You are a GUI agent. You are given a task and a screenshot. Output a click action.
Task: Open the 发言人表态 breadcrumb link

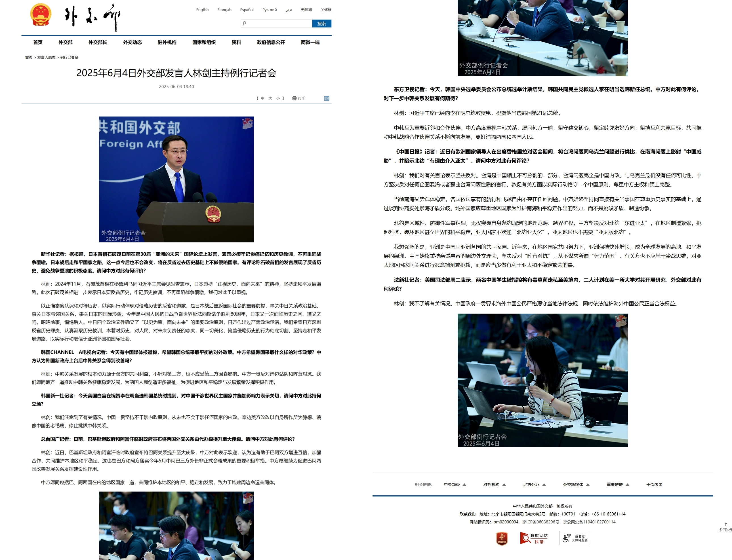(46, 57)
